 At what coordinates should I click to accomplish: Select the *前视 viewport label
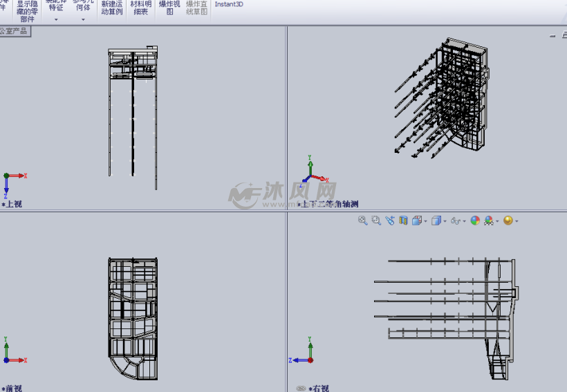point(12,389)
